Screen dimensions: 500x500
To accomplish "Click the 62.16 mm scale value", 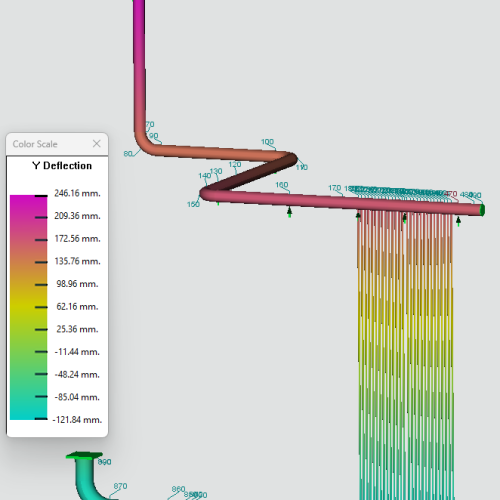I will 77,307.
